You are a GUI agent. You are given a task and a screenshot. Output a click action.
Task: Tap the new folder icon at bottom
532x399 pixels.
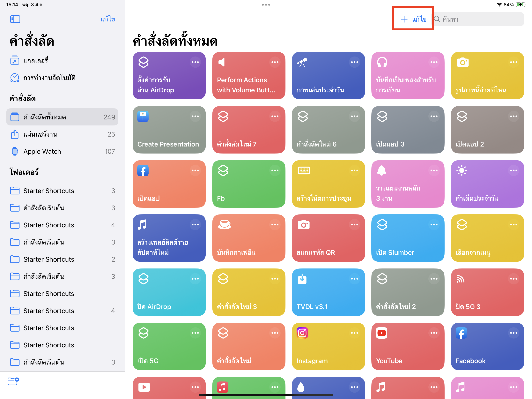pos(13,381)
